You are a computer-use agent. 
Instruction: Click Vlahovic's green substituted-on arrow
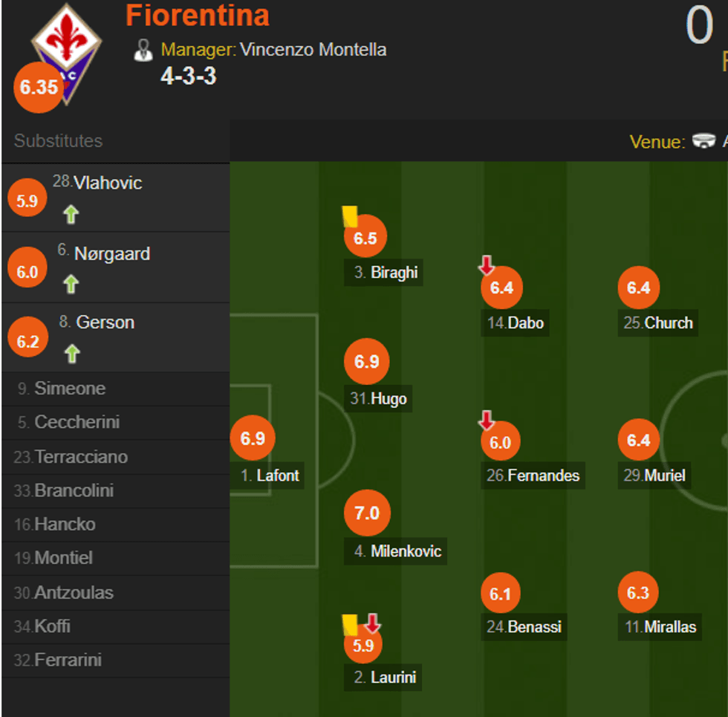click(x=71, y=215)
